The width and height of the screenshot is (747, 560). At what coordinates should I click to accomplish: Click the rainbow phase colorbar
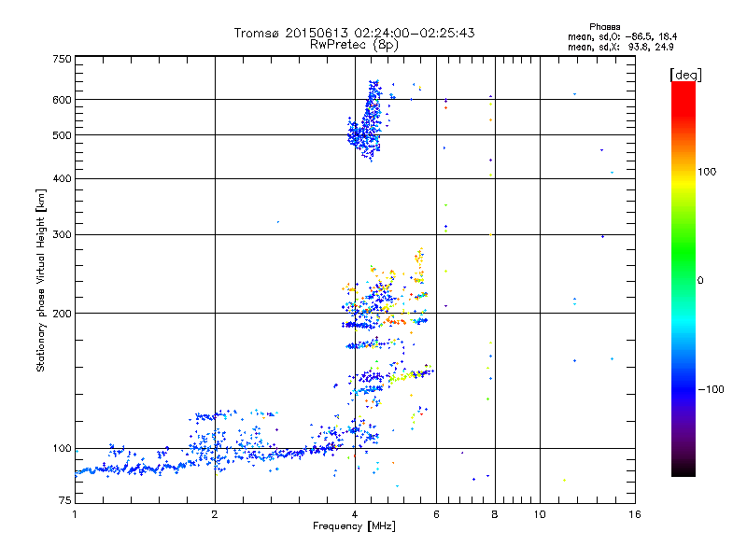point(684,278)
